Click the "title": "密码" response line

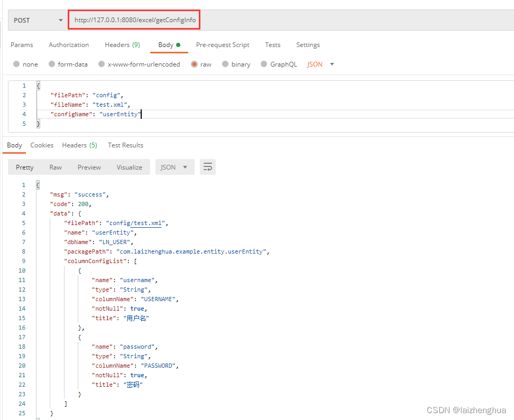[x=117, y=385]
